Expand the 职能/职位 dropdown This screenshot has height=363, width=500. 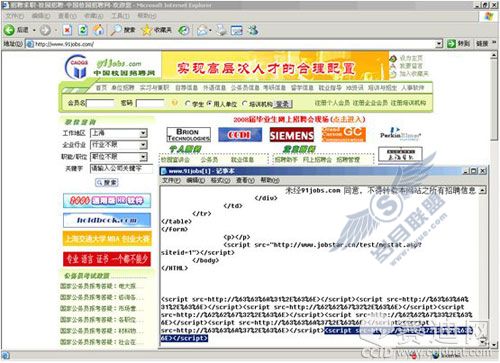pyautogui.click(x=119, y=157)
